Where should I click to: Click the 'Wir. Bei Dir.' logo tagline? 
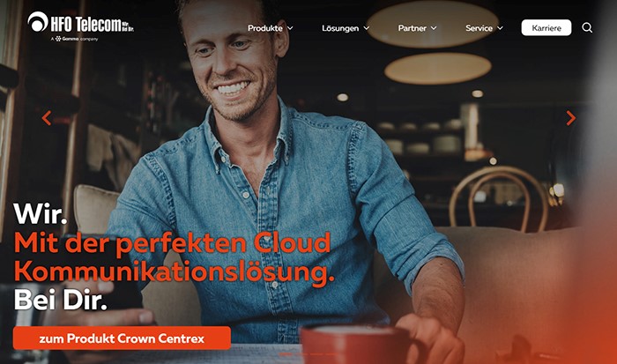[x=128, y=27]
